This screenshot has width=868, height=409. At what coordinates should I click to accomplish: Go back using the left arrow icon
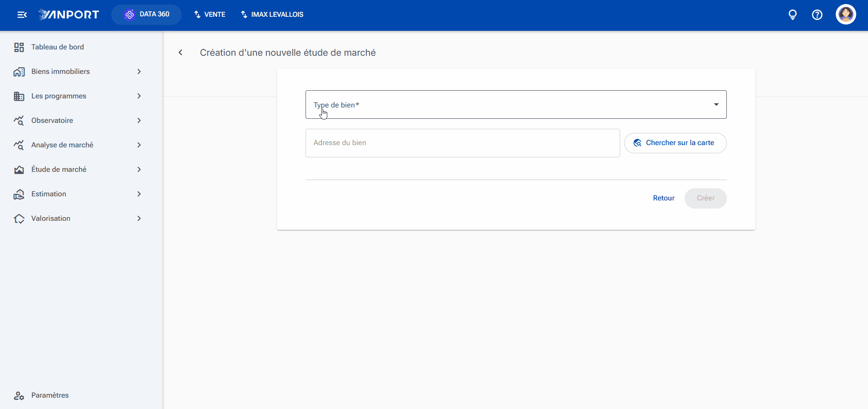pos(180,53)
